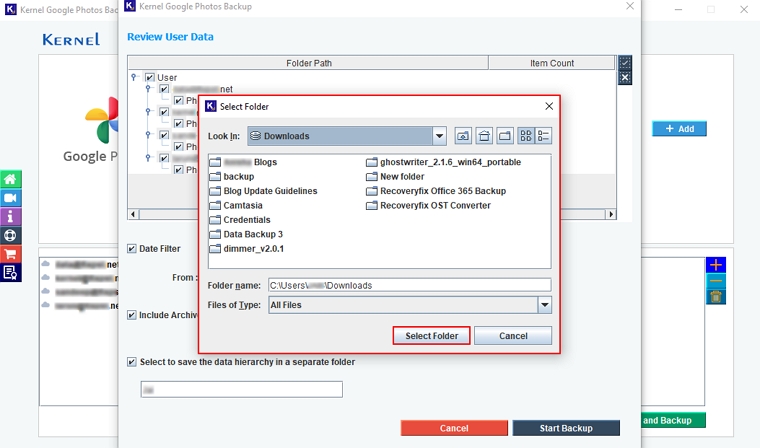Open the Camtasia folder
Image resolution: width=760 pixels, height=448 pixels.
237,206
